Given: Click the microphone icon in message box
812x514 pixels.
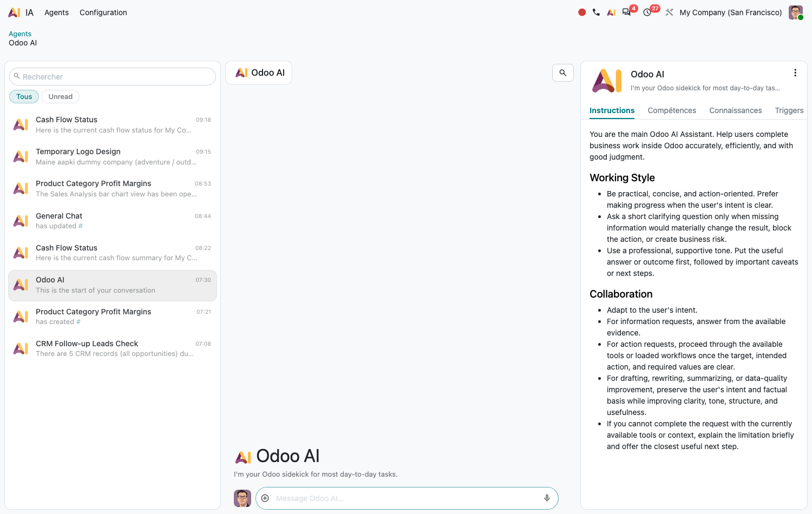Looking at the screenshot, I should point(547,498).
